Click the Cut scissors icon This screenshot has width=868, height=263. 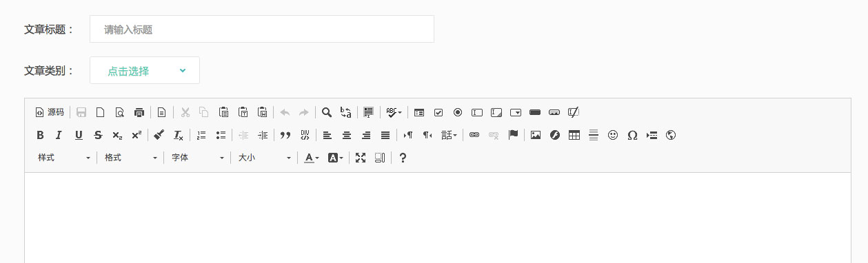tap(185, 112)
